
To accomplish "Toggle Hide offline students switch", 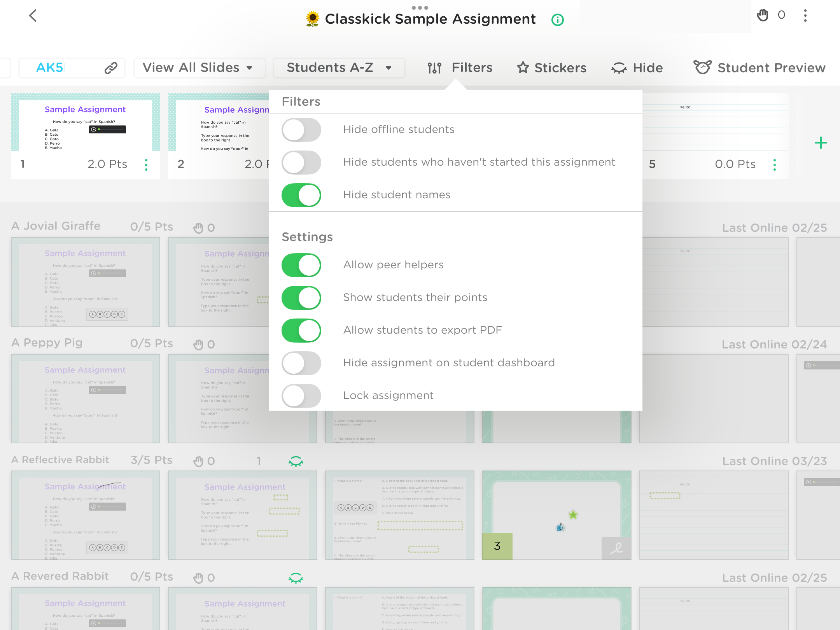I will (x=301, y=130).
